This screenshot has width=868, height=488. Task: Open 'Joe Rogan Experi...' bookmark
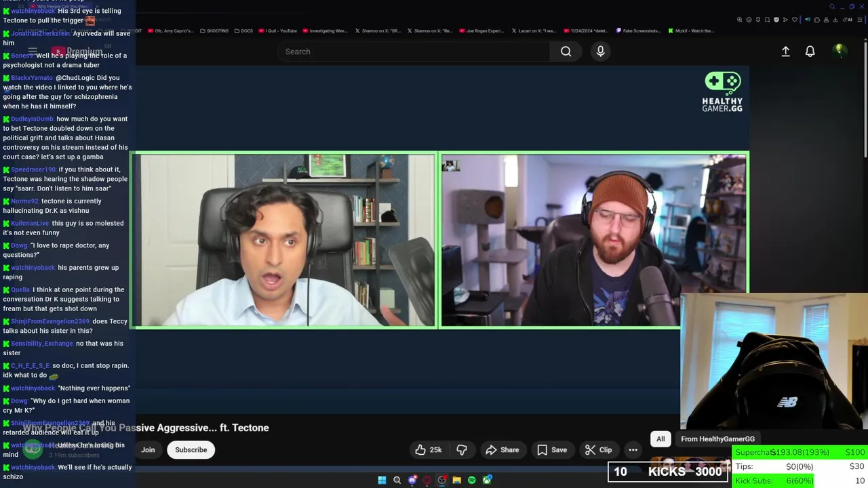click(x=482, y=30)
